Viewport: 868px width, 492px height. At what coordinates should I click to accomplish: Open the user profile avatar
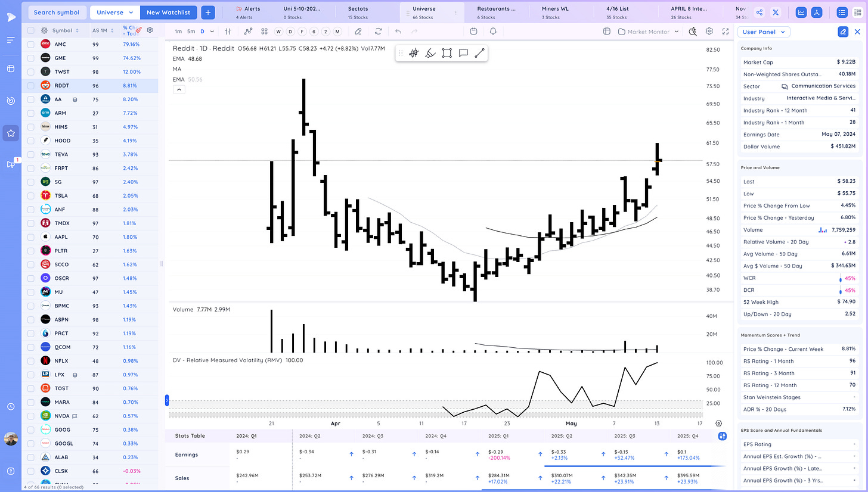(x=11, y=440)
